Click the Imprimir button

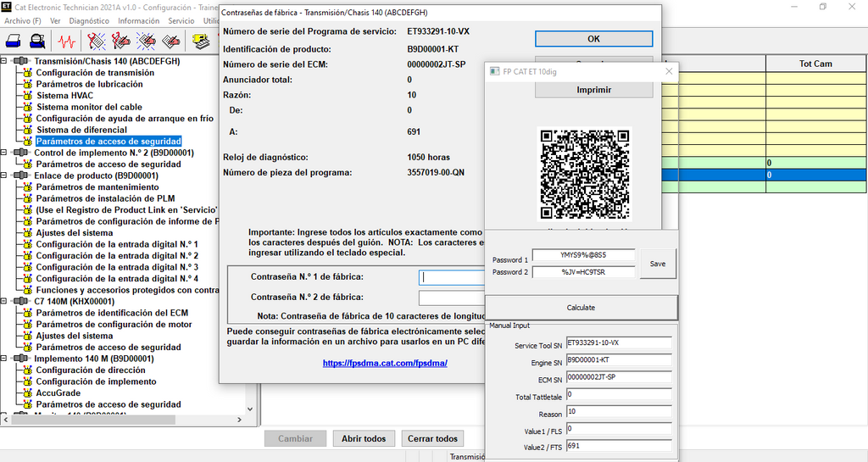593,90
